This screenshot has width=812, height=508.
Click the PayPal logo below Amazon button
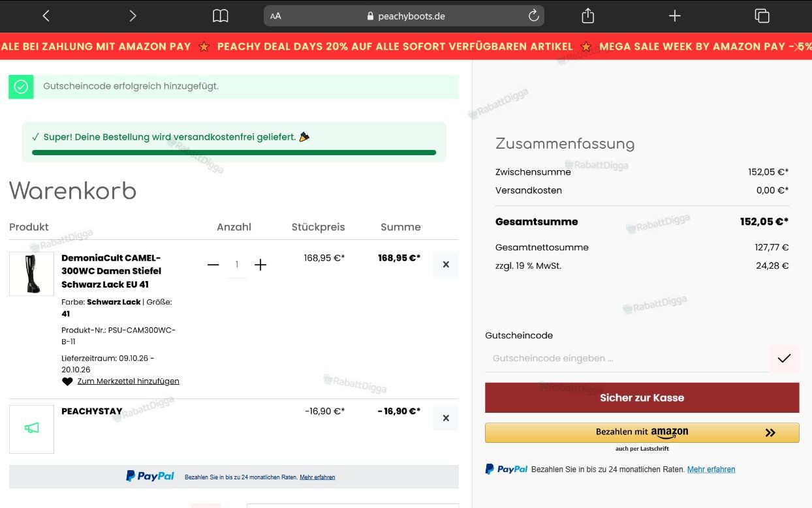tap(507, 470)
